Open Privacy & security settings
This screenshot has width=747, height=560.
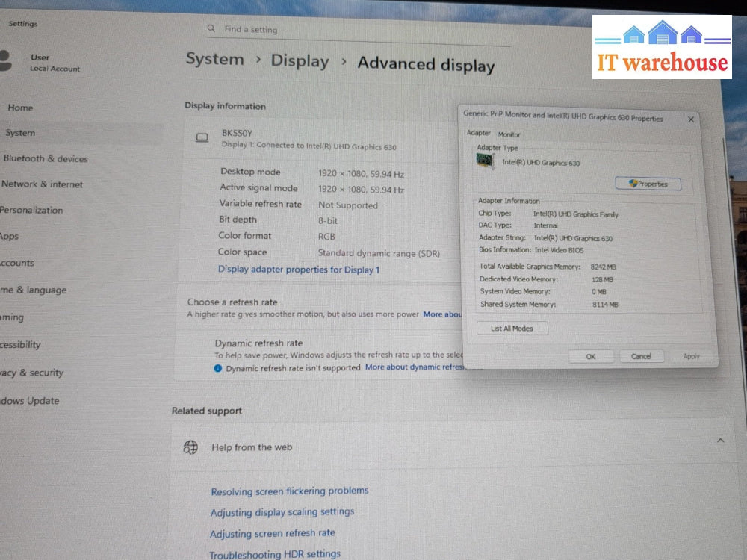(x=31, y=373)
